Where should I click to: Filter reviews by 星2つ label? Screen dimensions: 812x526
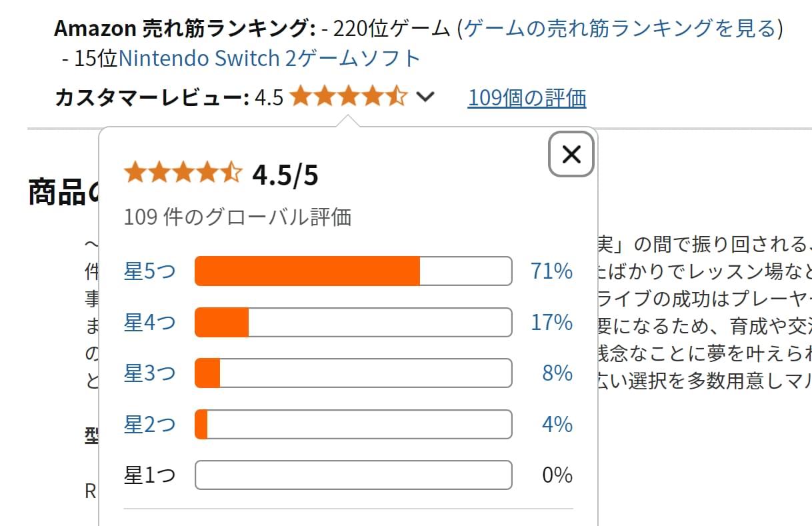(x=150, y=424)
